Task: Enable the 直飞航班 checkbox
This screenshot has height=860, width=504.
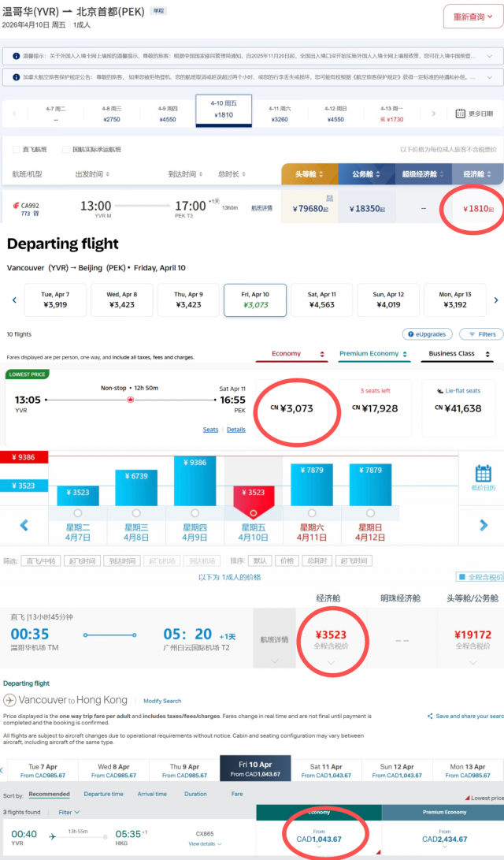Action: click(16, 150)
